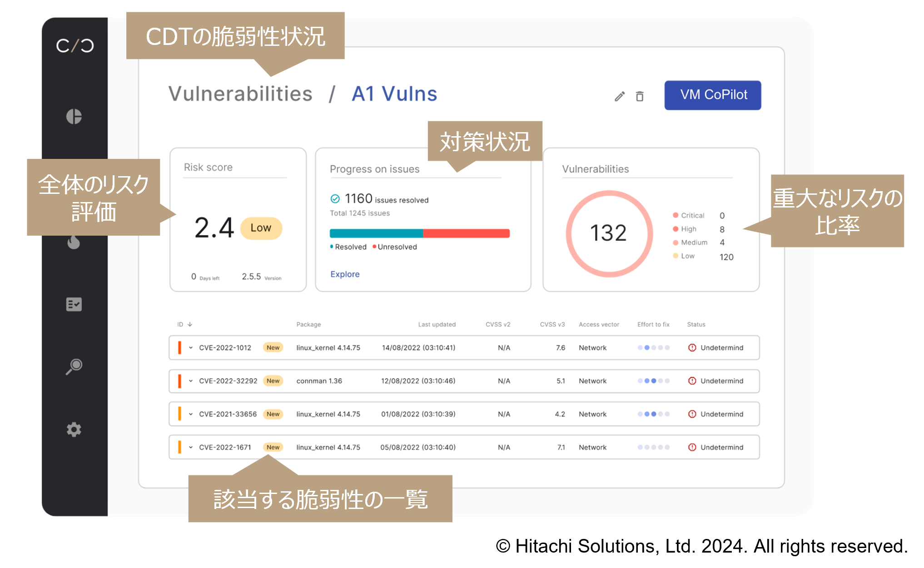Click the New badge on CVE-2021-33656
This screenshot has width=924, height=568.
point(273,414)
